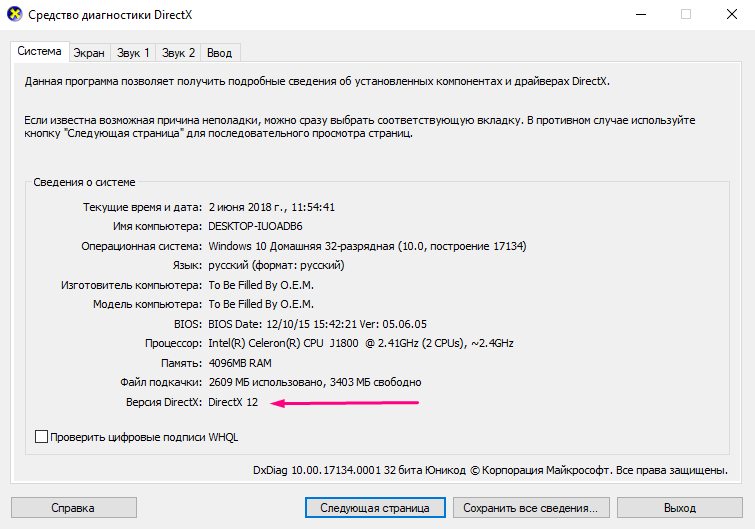Minimize the DirectX diagnostic window
Screen dimensions: 755x529
(x=641, y=14)
